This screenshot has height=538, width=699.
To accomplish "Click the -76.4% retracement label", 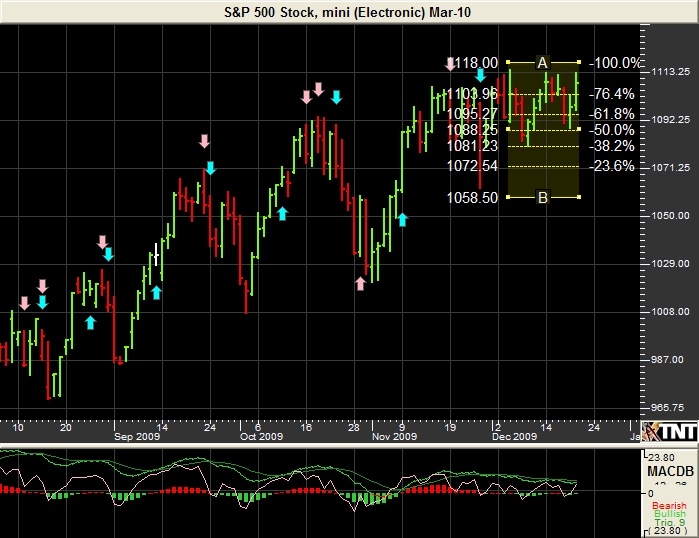I will coord(612,94).
